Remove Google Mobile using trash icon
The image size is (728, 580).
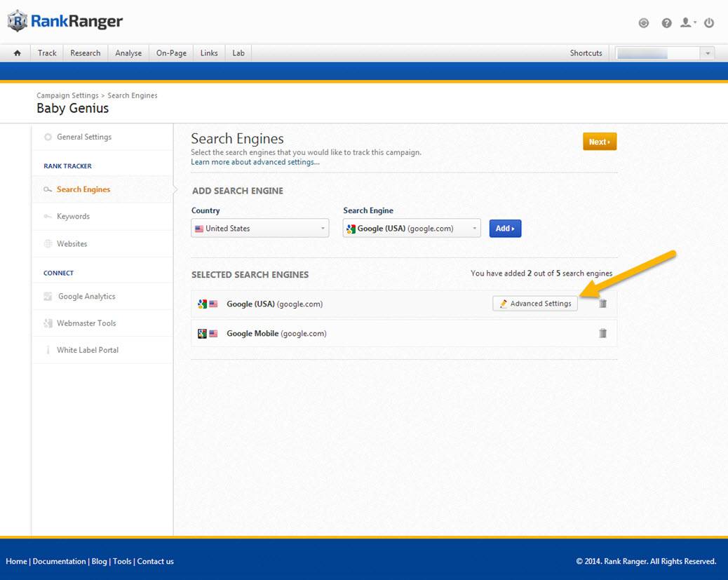coord(602,333)
